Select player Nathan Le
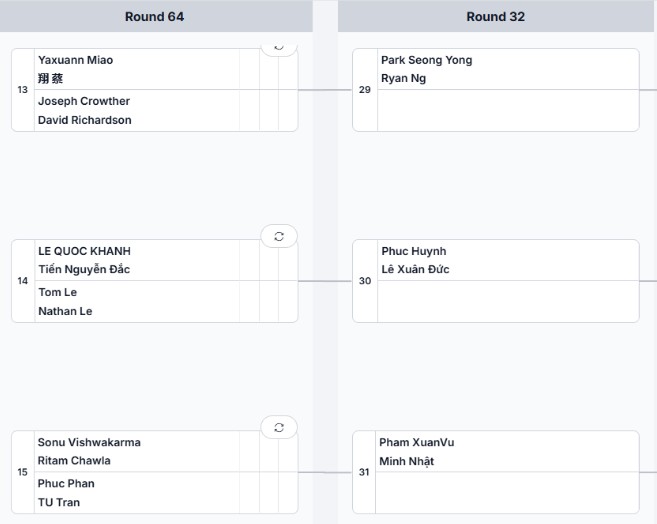 64,311
